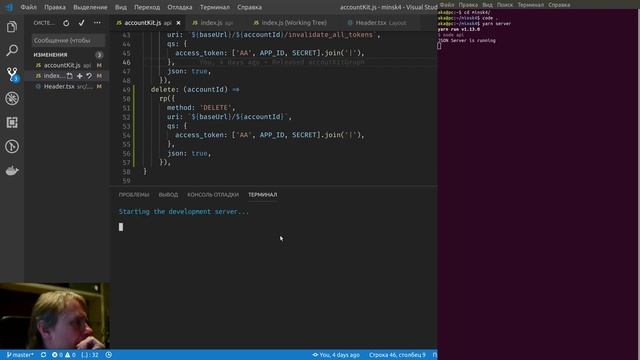Collapse the ИЗМЕНЕНИЯ changes section
Image resolution: width=640 pixels, height=360 pixels.
point(50,55)
